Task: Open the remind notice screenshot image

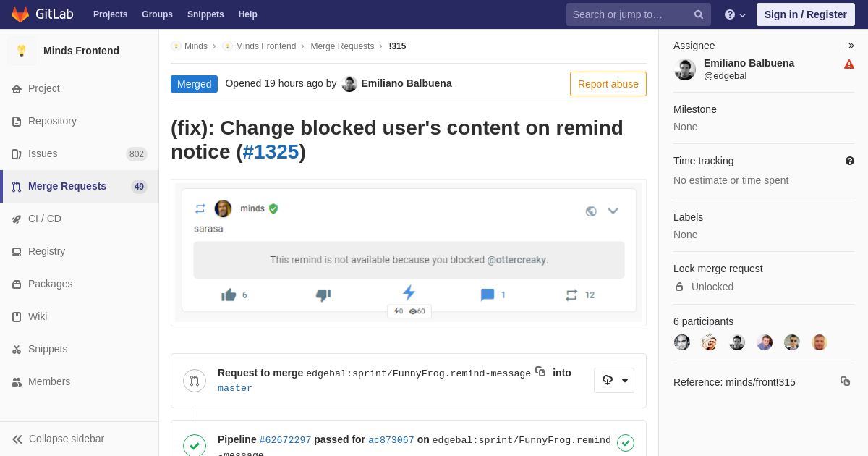Action: click(409, 252)
